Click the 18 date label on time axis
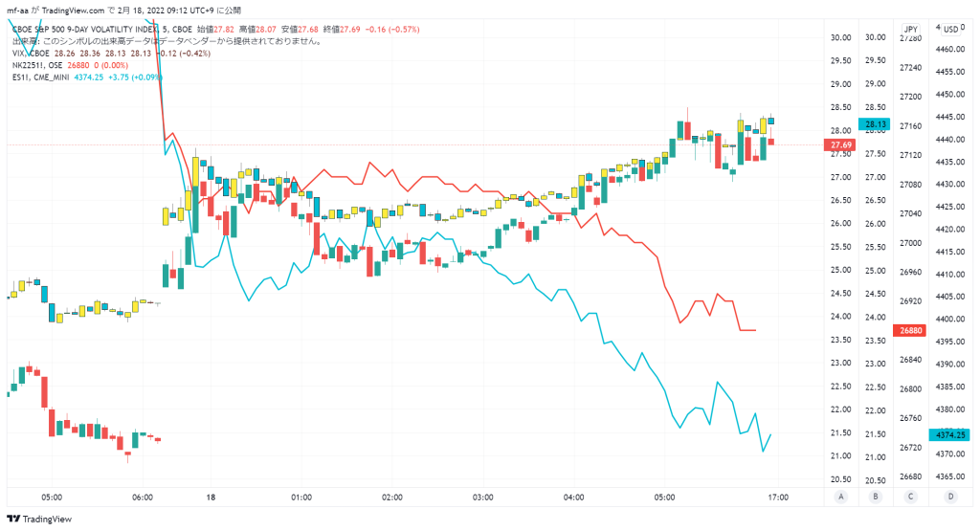 click(211, 498)
